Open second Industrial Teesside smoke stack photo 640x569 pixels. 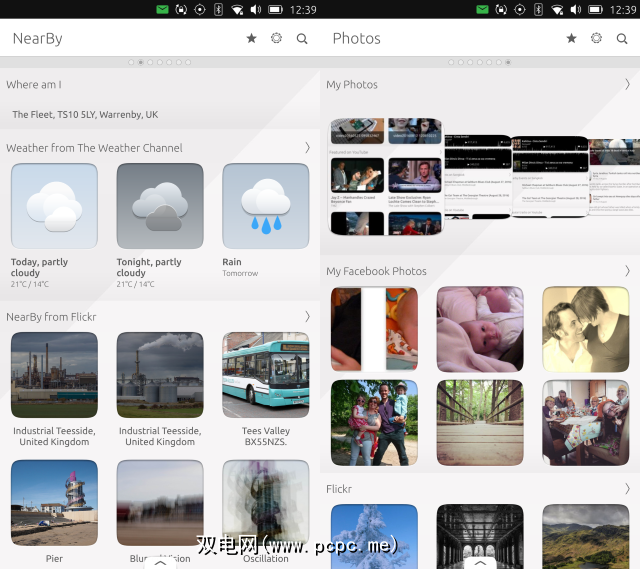tap(160, 375)
